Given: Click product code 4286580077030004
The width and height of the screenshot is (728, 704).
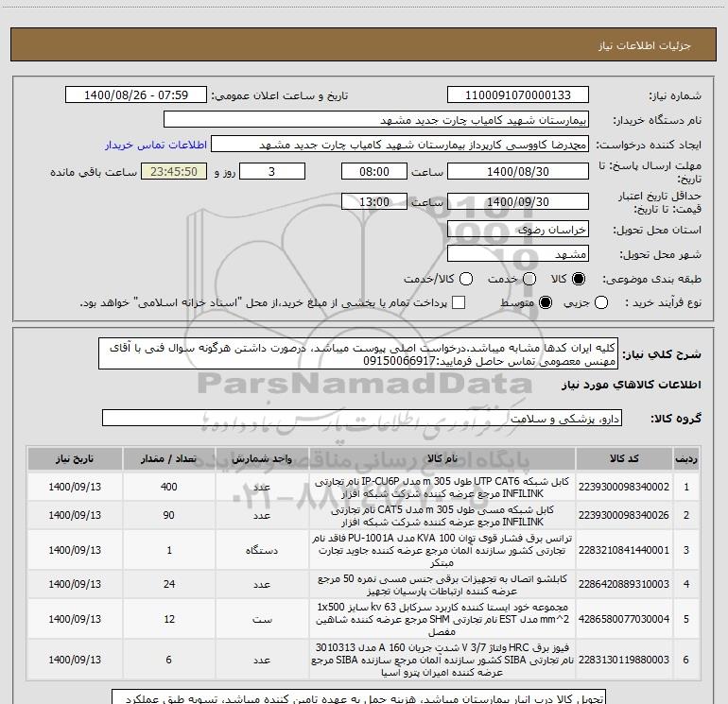Looking at the screenshot, I should [624, 619].
